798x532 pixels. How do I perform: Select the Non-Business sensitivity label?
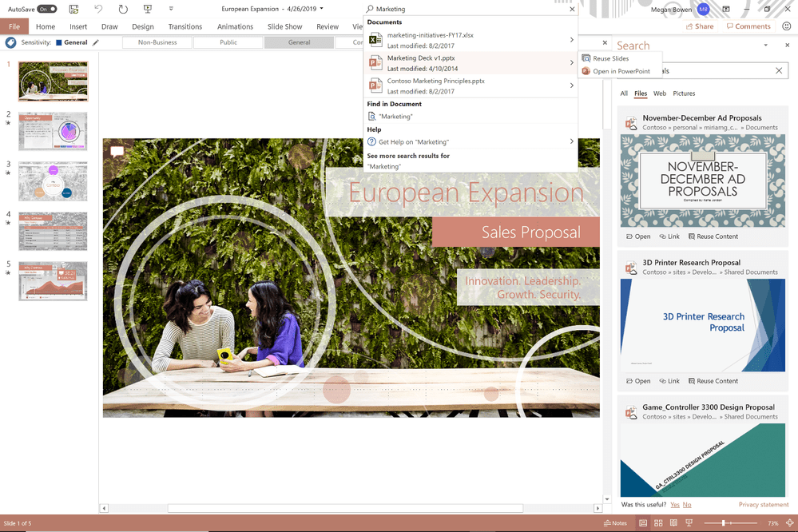coord(157,42)
